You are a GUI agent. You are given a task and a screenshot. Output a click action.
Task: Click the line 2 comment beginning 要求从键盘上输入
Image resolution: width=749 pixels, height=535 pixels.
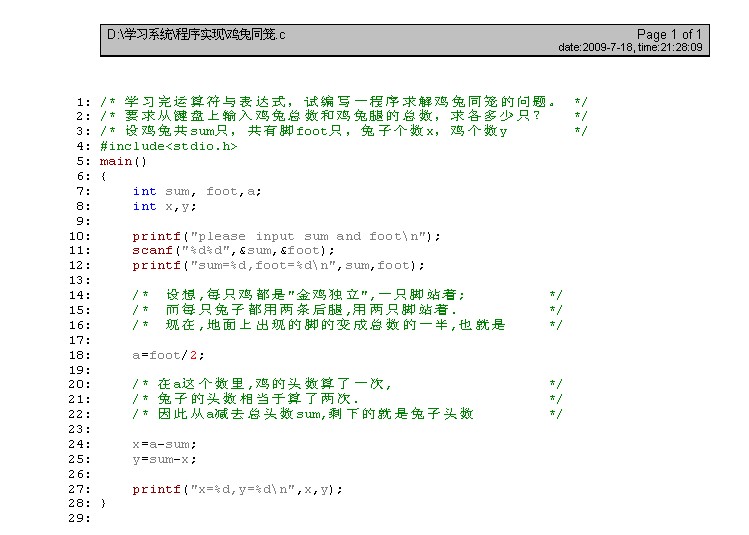(343, 116)
